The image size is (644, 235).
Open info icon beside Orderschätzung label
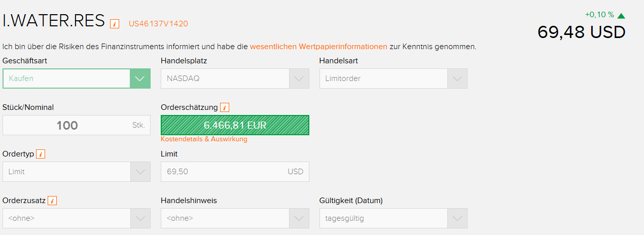click(x=225, y=107)
